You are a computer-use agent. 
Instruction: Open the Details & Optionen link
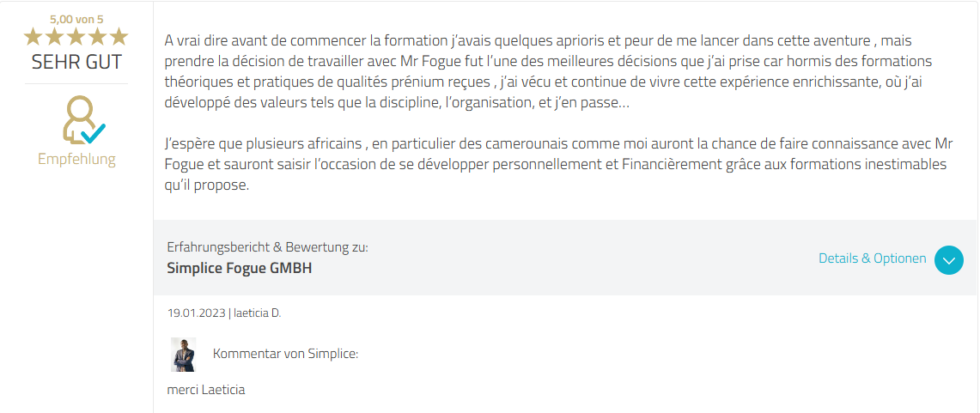[872, 258]
